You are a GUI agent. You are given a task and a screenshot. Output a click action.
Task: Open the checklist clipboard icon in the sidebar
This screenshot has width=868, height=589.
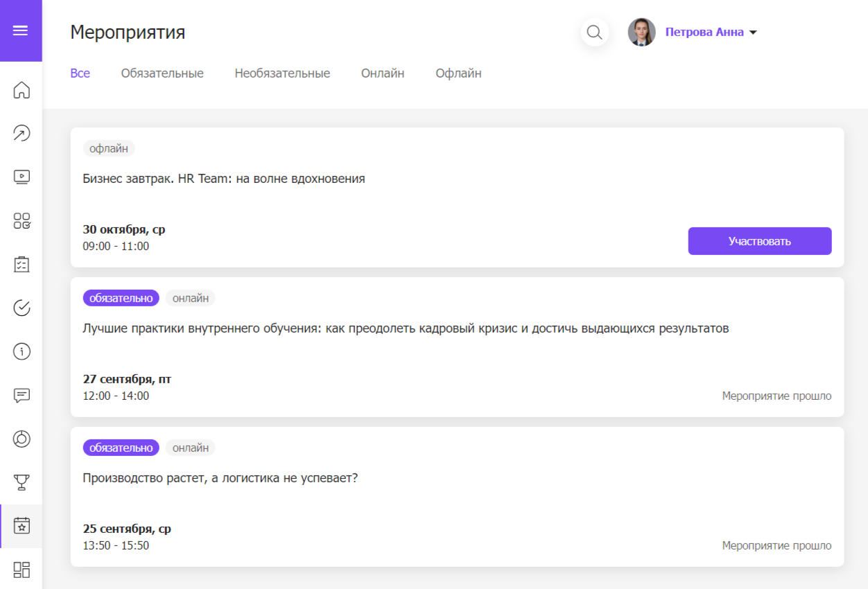(x=21, y=264)
